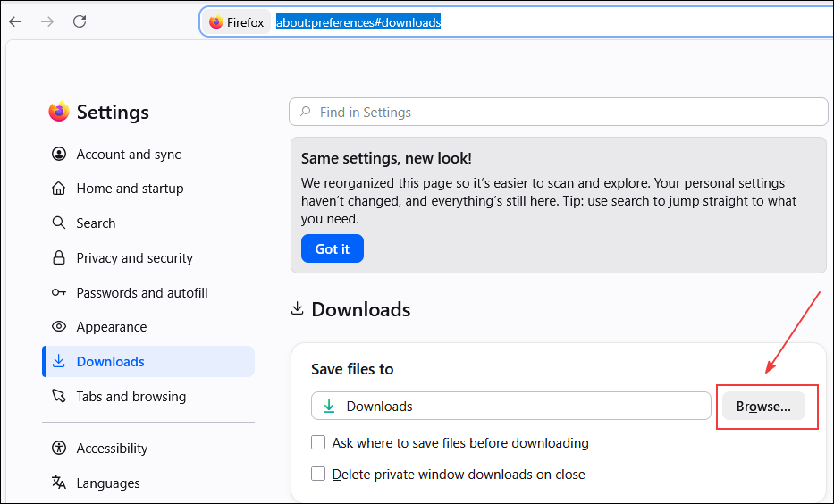Click the Firefox logo next to Settings heading

click(59, 112)
